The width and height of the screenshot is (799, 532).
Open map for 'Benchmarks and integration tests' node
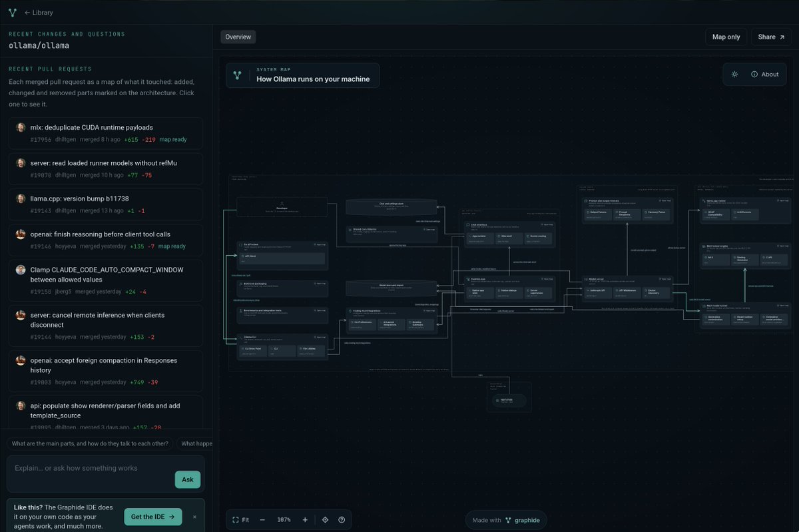321,310
